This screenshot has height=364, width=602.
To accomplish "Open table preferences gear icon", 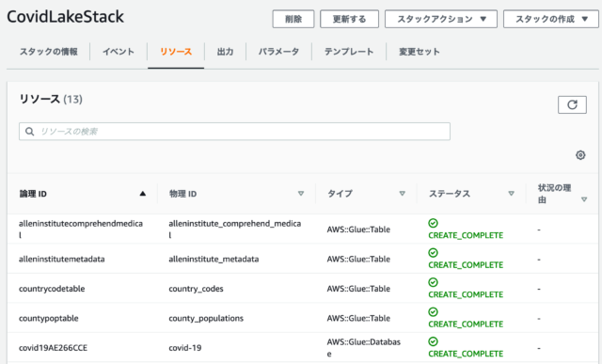I will pos(580,155).
